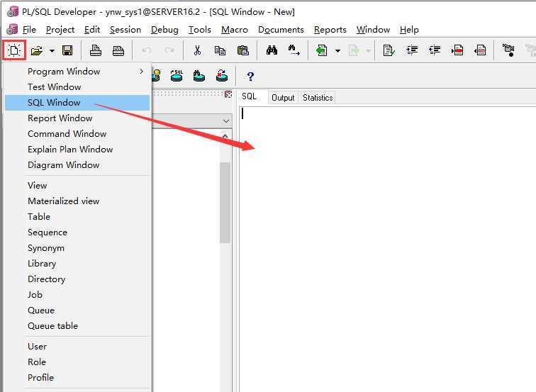Open the Window menu
Screen dimensions: 536x392
click(x=373, y=30)
